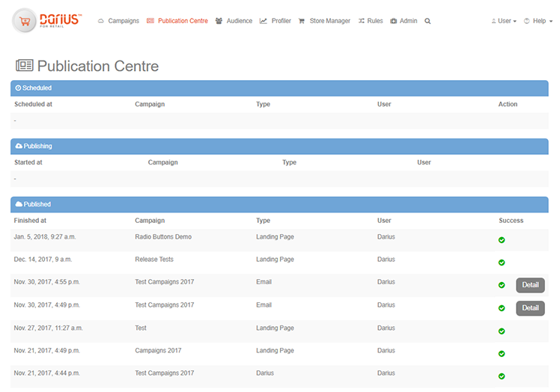
Task: Click the search magnifier icon in navbar
Action: point(427,21)
